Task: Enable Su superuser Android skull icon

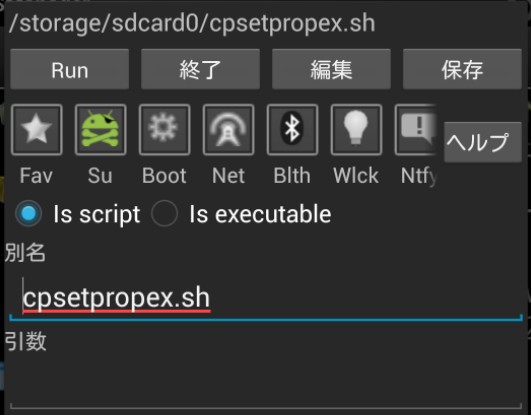Action: tap(101, 129)
